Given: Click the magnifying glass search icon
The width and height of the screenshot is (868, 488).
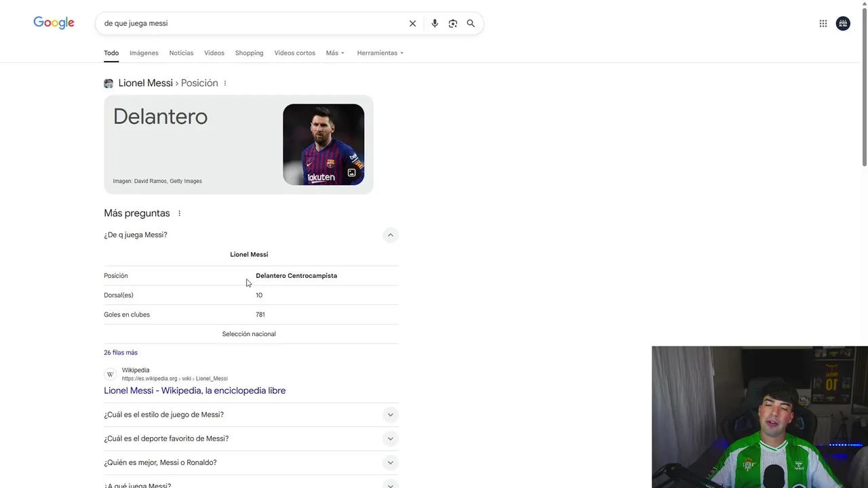Looking at the screenshot, I should pyautogui.click(x=471, y=23).
